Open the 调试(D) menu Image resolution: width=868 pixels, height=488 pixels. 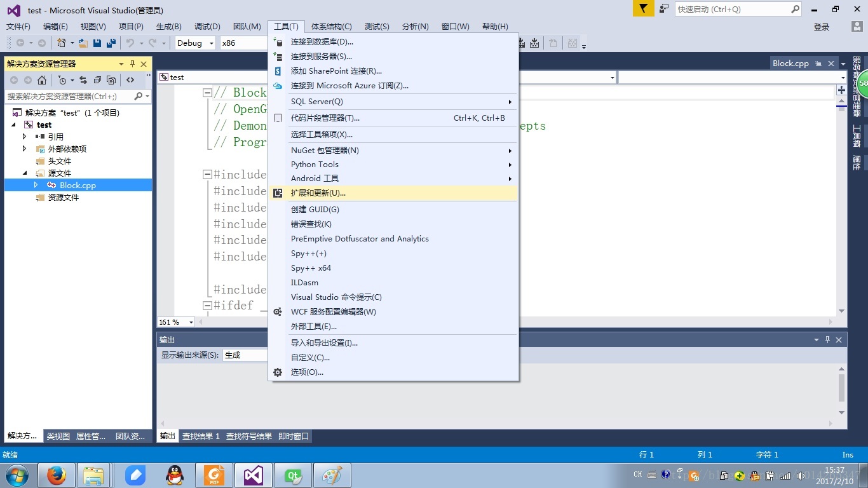pos(207,27)
